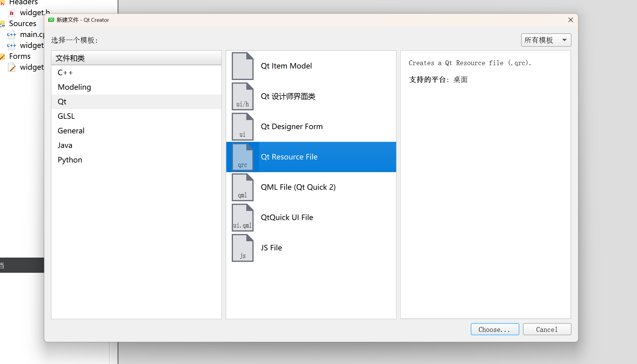Image resolution: width=637 pixels, height=364 pixels.
Task: Click the ui.qml file icon
Action: (x=242, y=218)
